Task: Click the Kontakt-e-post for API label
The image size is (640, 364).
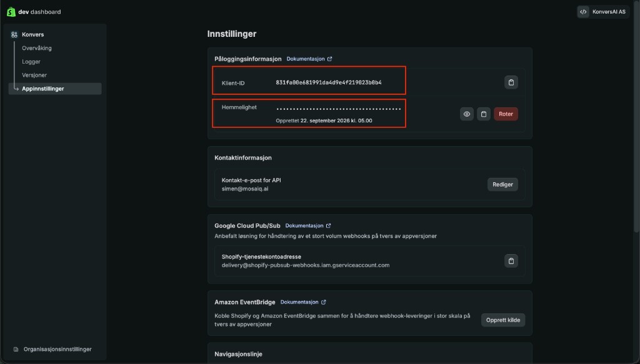Action: (251, 180)
